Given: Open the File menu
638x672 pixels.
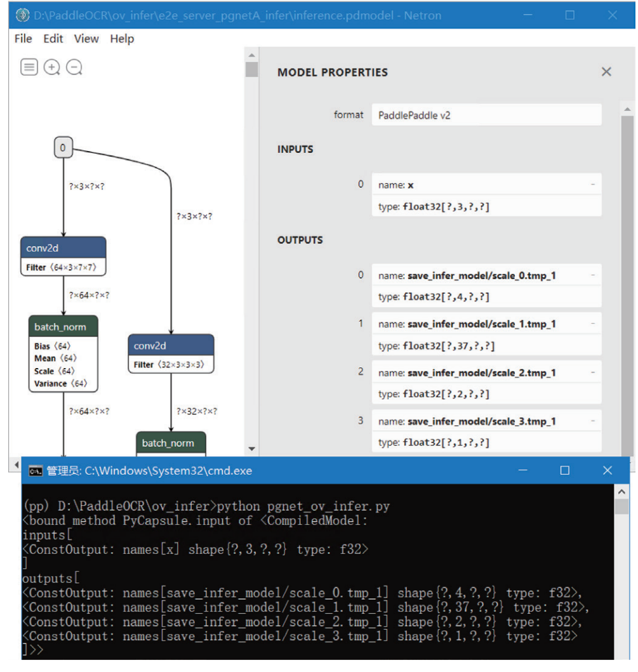Looking at the screenshot, I should click(x=23, y=39).
